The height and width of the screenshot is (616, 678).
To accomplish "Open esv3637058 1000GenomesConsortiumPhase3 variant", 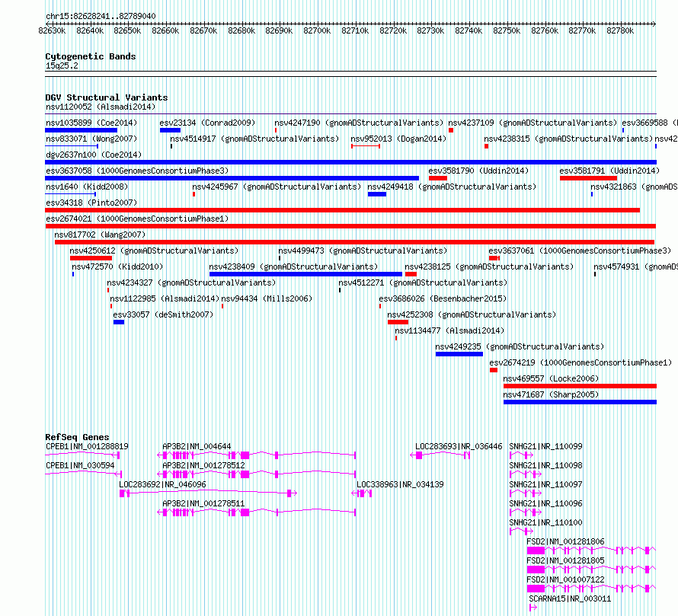I will (137, 171).
